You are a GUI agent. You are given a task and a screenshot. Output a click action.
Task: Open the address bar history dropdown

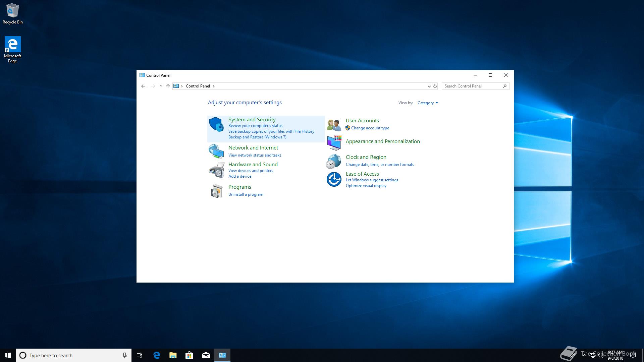(429, 86)
